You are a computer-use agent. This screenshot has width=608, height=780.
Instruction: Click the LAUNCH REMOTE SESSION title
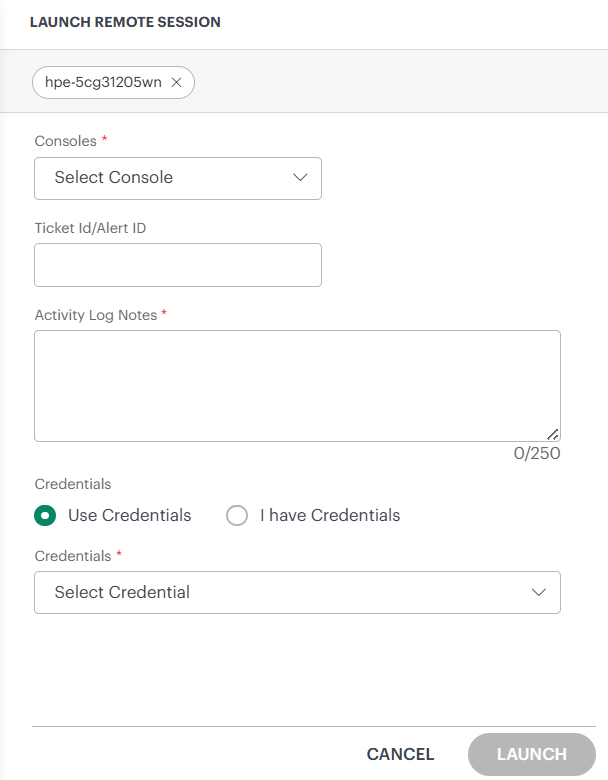pyautogui.click(x=125, y=22)
